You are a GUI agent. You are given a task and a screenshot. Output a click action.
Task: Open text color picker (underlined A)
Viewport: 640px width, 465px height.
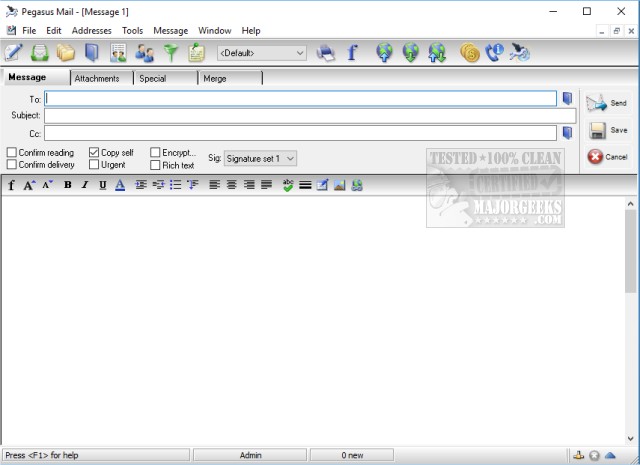pos(120,185)
